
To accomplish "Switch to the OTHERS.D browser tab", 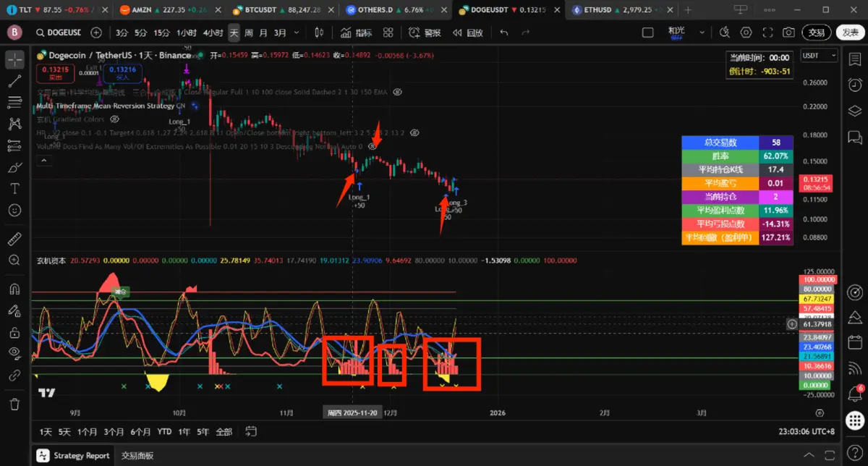I will click(397, 10).
